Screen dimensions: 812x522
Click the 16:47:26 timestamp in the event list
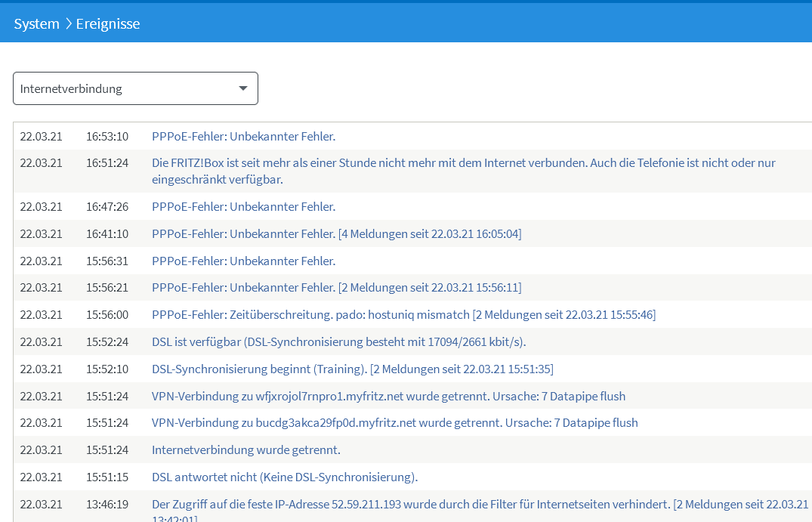point(107,206)
